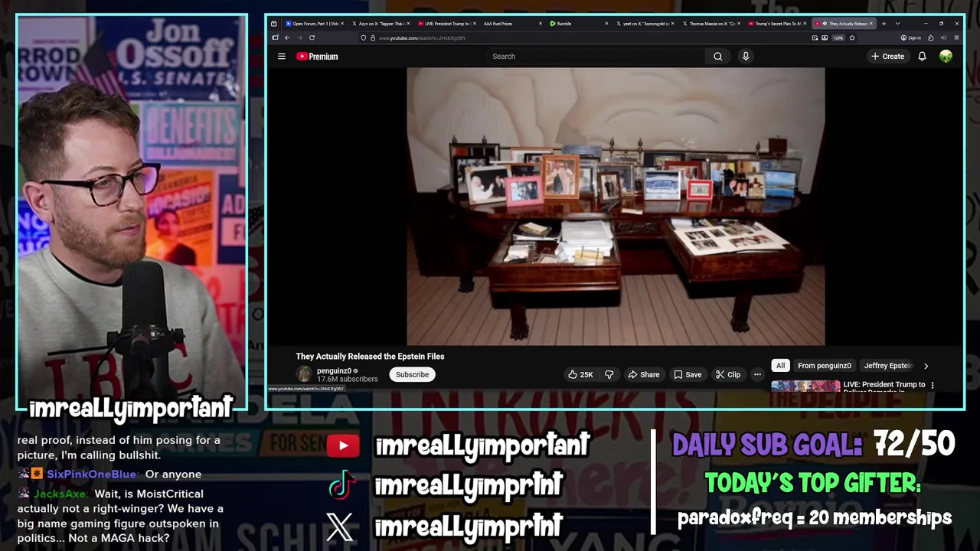Image resolution: width=980 pixels, height=551 pixels.
Task: Expand the list all tabs chevron
Action: 897,24
